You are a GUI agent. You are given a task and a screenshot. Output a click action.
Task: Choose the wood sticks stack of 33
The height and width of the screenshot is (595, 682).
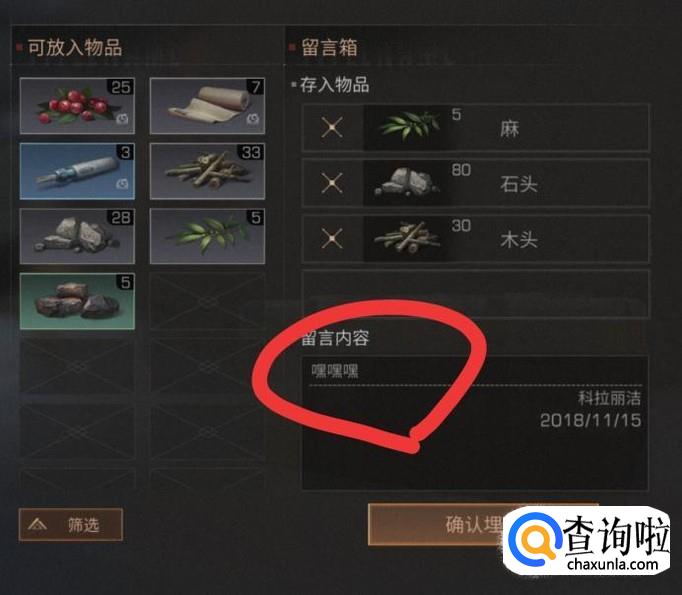(x=207, y=171)
